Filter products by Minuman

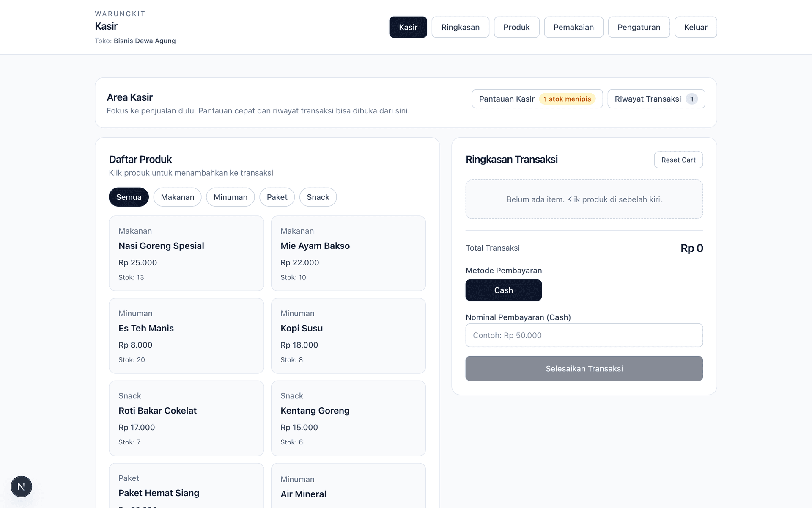230,197
